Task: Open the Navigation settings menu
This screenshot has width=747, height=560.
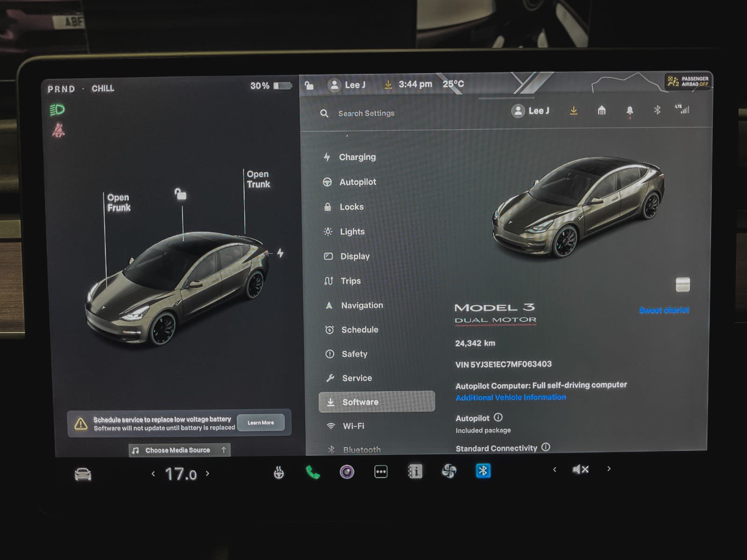Action: pyautogui.click(x=354, y=305)
